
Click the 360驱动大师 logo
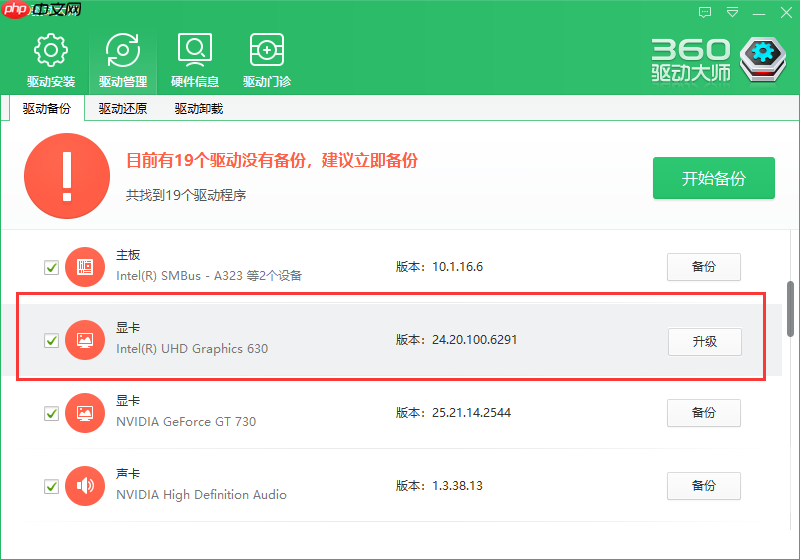(x=718, y=60)
